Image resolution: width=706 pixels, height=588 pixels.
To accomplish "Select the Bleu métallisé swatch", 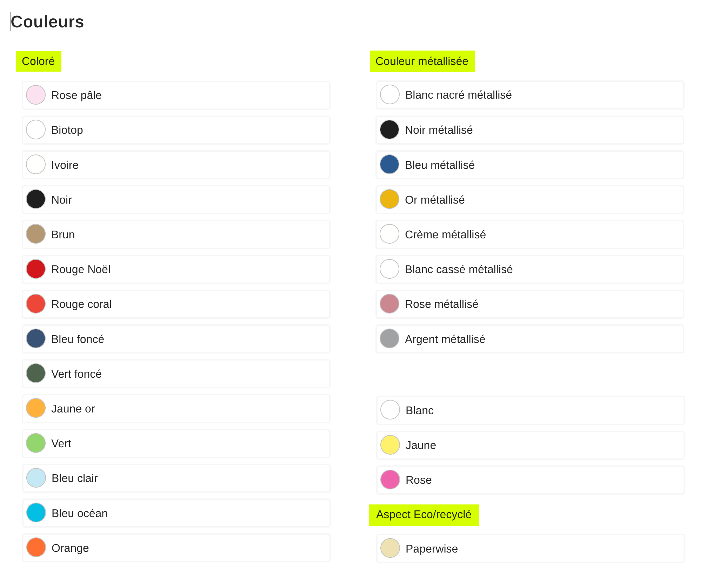I will [389, 165].
